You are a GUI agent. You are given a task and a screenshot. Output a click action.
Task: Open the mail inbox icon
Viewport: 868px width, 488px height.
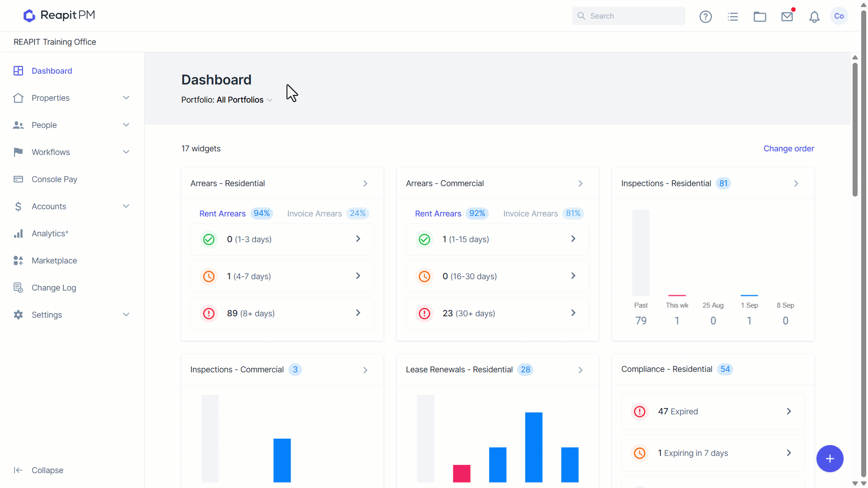point(787,17)
